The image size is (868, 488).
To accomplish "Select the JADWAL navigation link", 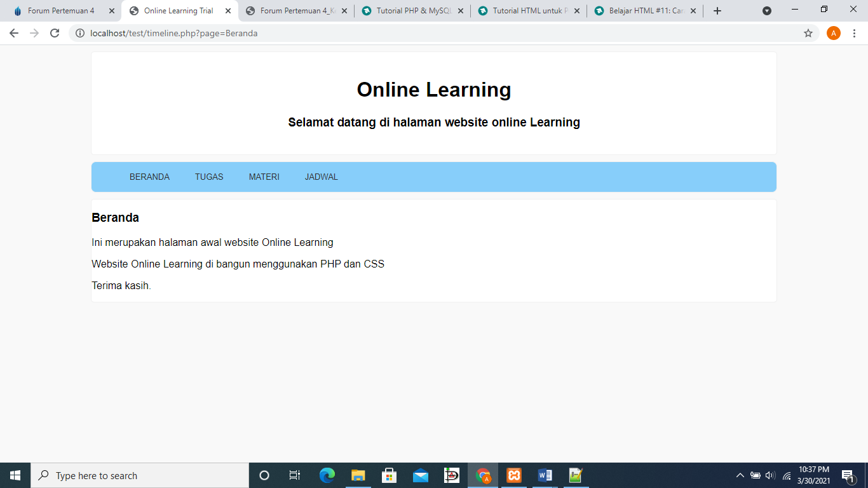I will click(x=321, y=177).
